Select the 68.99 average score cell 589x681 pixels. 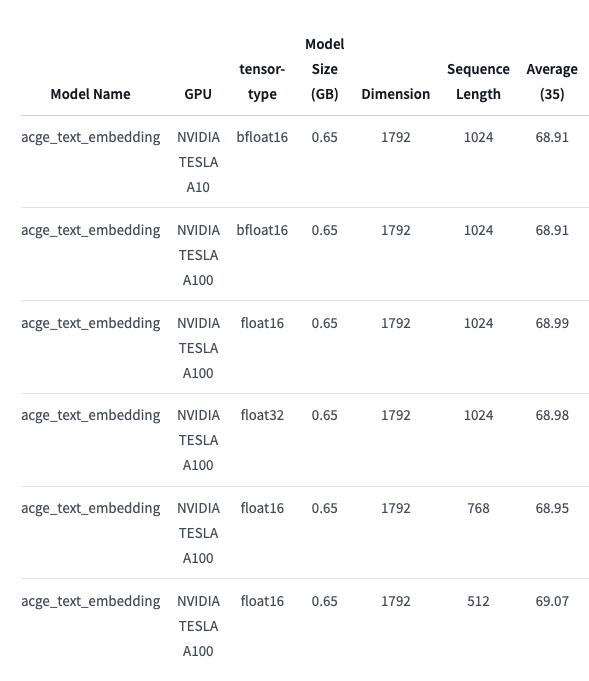[552, 323]
